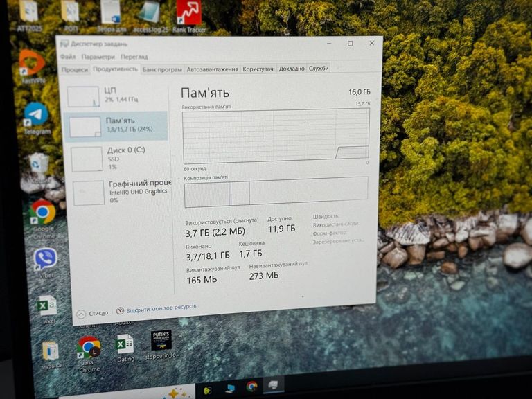Open the Файл menu
The width and height of the screenshot is (532, 399).
[68, 57]
